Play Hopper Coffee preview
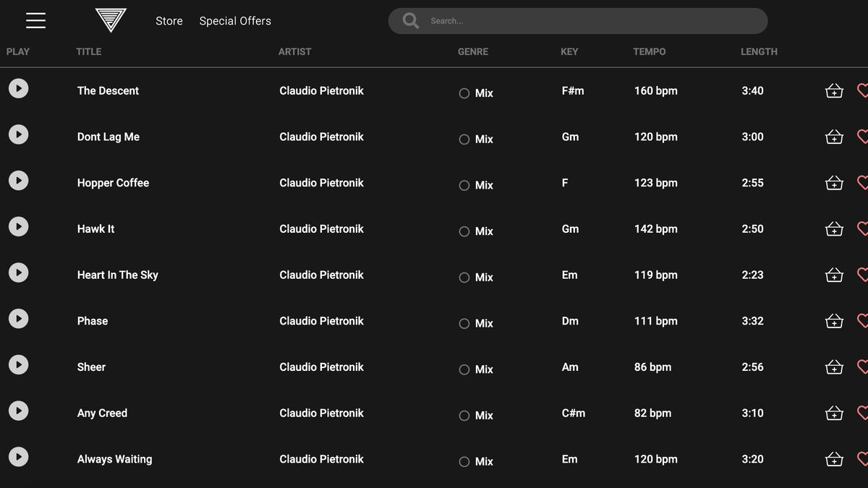Viewport: 868px width, 488px height. click(x=18, y=180)
